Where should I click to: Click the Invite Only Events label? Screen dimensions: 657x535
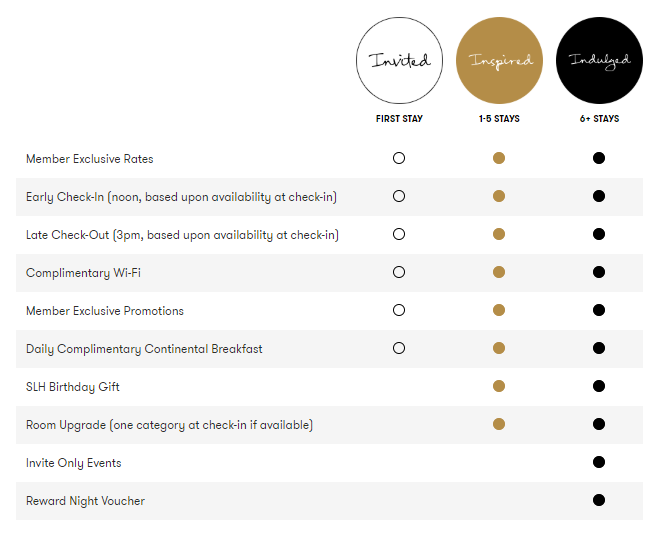pos(73,463)
